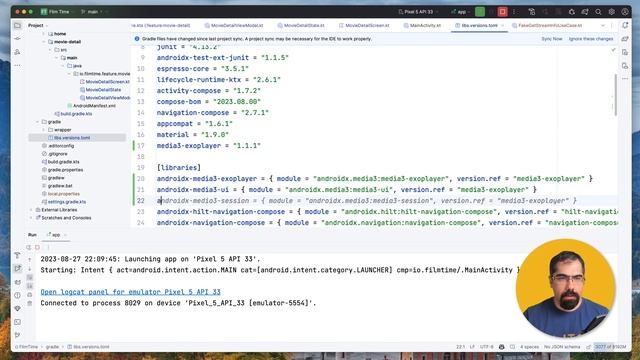
Task: Open the Pixel 5 API 33 device dropdown
Action: click(x=418, y=12)
